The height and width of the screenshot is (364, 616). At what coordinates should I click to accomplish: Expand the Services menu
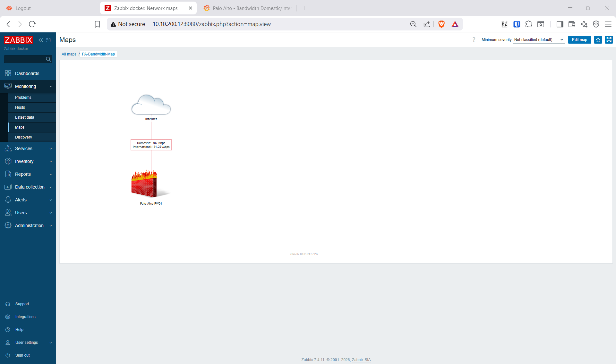point(28,148)
